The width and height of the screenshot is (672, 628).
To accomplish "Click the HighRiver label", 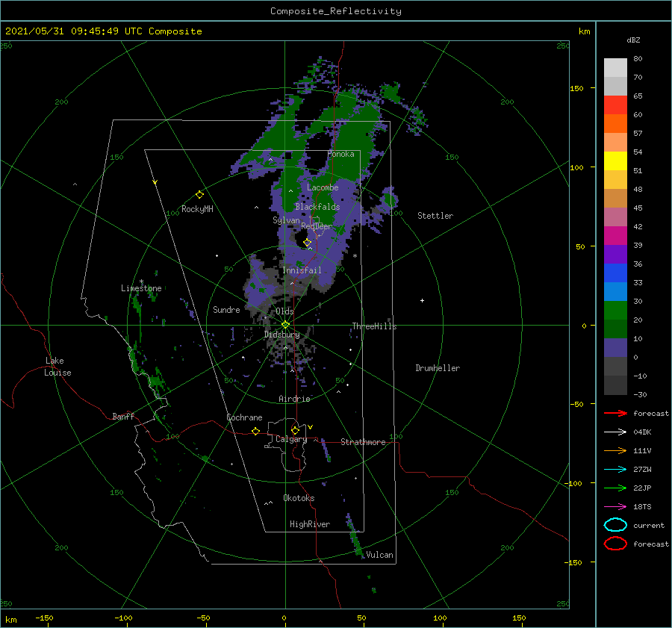I will pyautogui.click(x=310, y=524).
